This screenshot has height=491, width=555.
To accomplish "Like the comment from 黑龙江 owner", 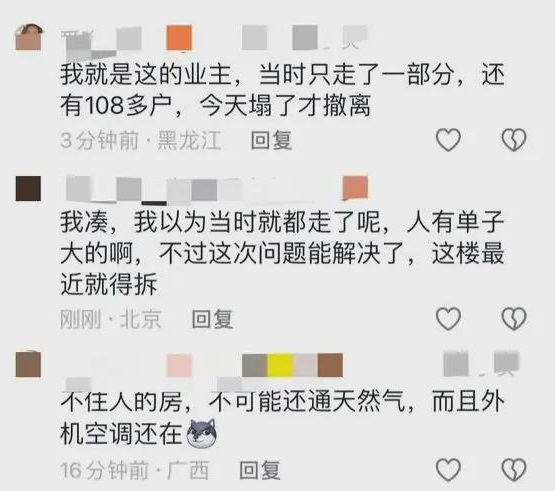I will (x=448, y=140).
